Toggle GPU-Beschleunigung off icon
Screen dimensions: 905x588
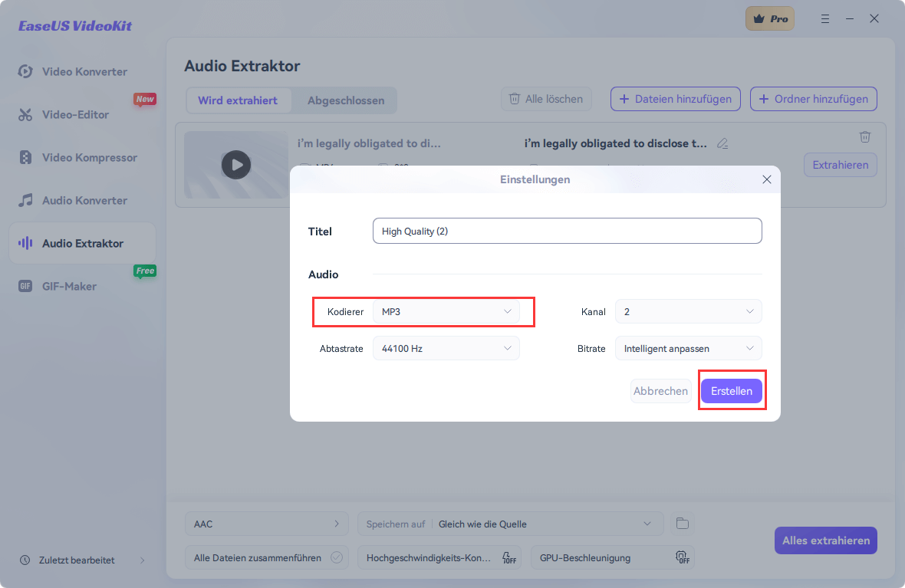683,557
